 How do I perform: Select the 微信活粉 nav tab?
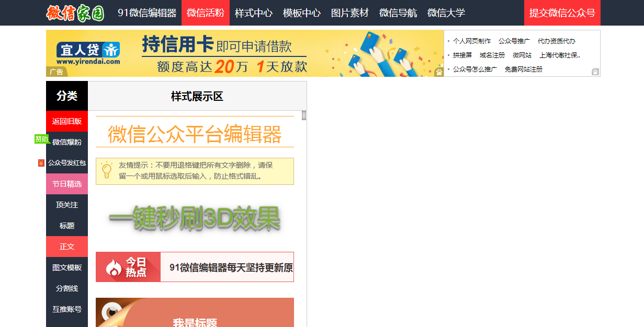tap(206, 13)
